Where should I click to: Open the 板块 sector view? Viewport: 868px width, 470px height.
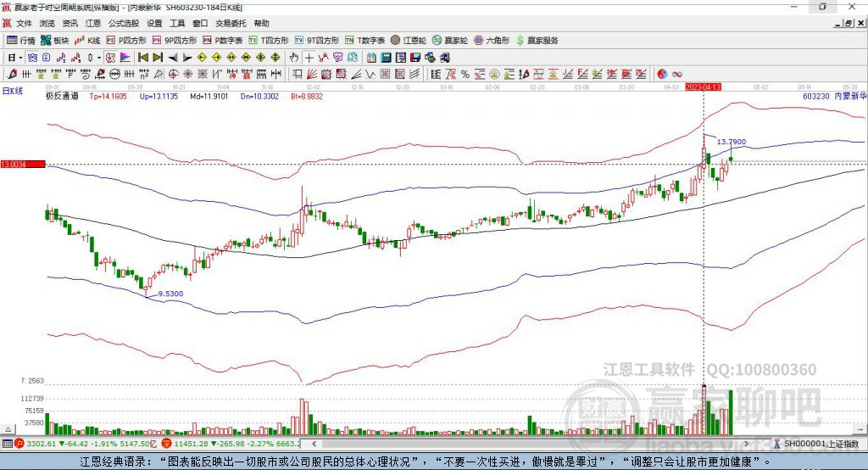click(x=55, y=40)
